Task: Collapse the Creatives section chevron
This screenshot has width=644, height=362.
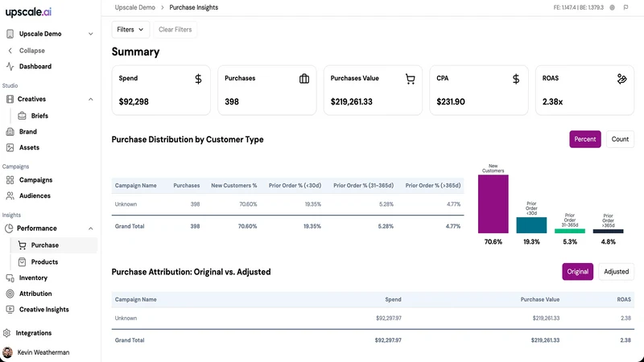Action: (x=91, y=99)
